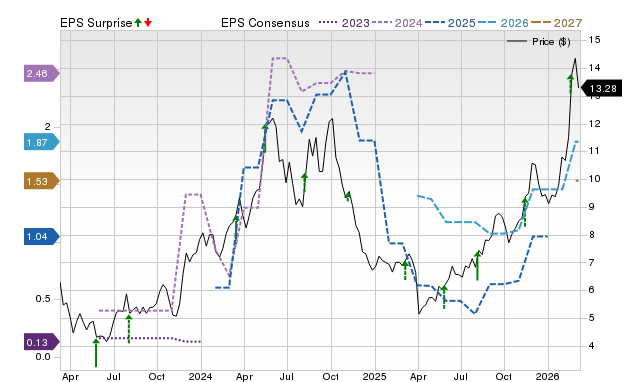
Task: Click the surprise arrow at the May 2024 peak
Action: pos(265,138)
